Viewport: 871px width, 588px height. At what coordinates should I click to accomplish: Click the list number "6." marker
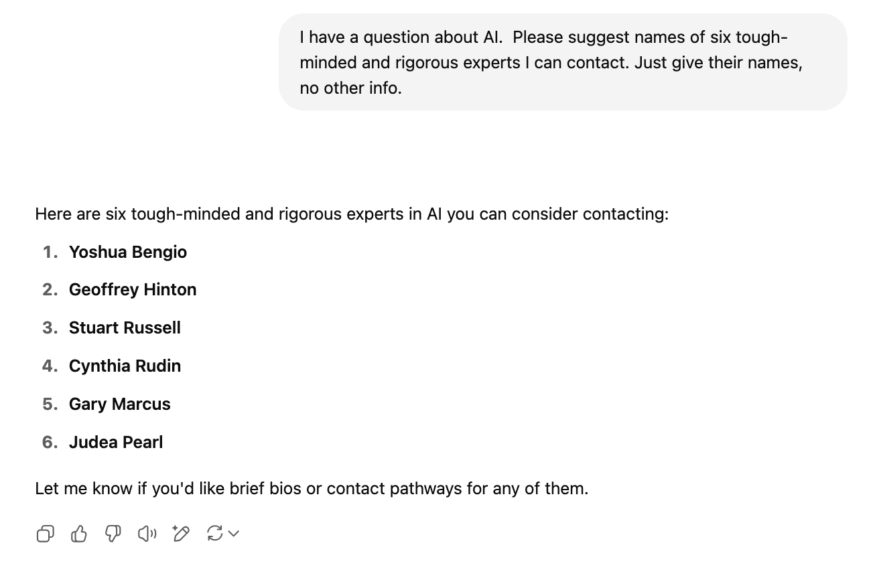[x=50, y=442]
